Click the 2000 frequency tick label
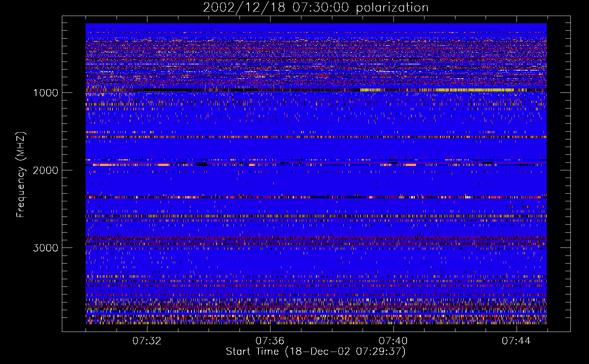The width and height of the screenshot is (589, 364). pos(46,170)
